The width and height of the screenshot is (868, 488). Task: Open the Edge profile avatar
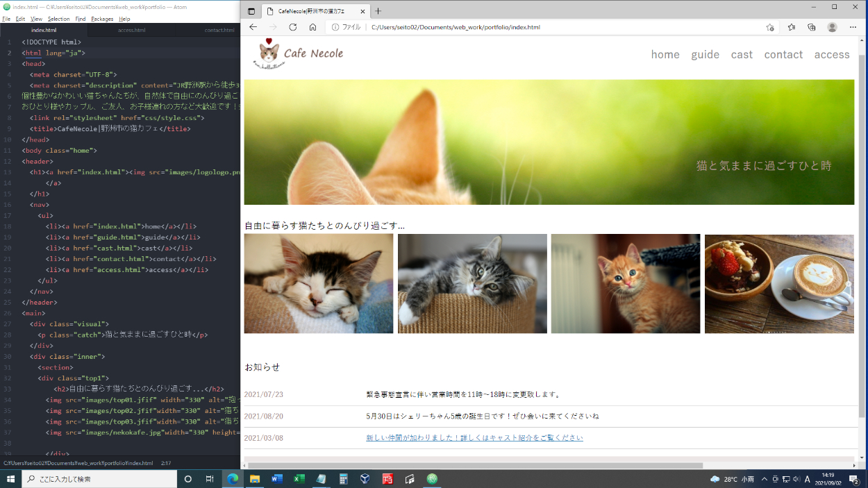point(832,27)
